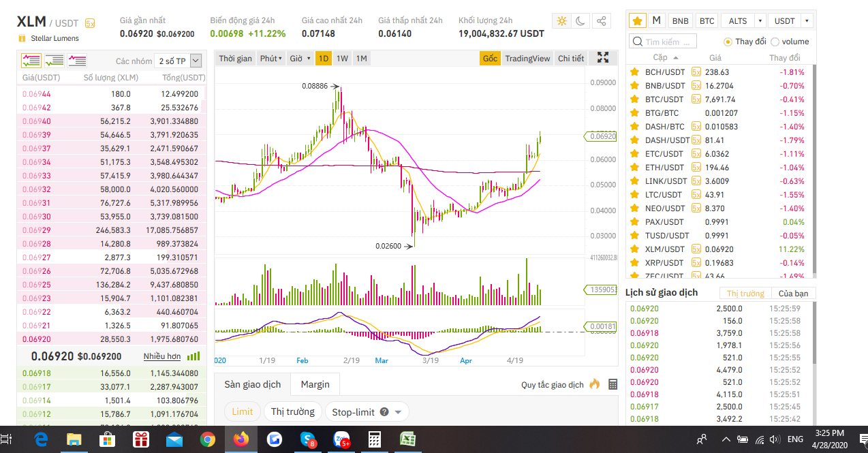The width and height of the screenshot is (868, 453).
Task: Open Giờ hours interval dropdown
Action: pyautogui.click(x=300, y=59)
